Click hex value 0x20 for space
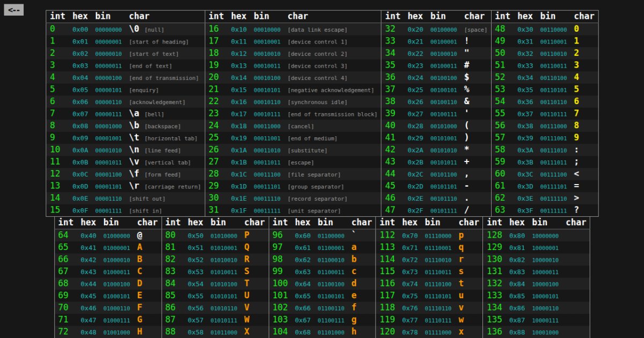Viewport: 644px width, 338px height. pyautogui.click(x=415, y=30)
